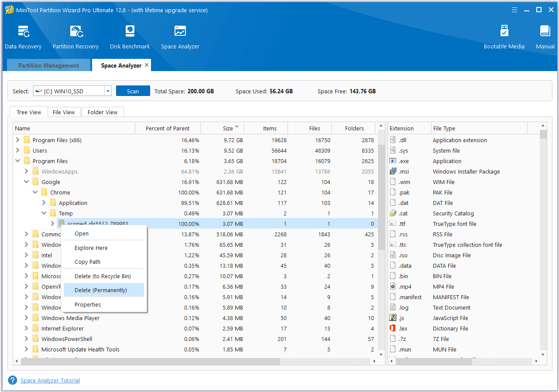Open the Disk Benchmark tool
The width and height of the screenshot is (559, 392).
130,37
